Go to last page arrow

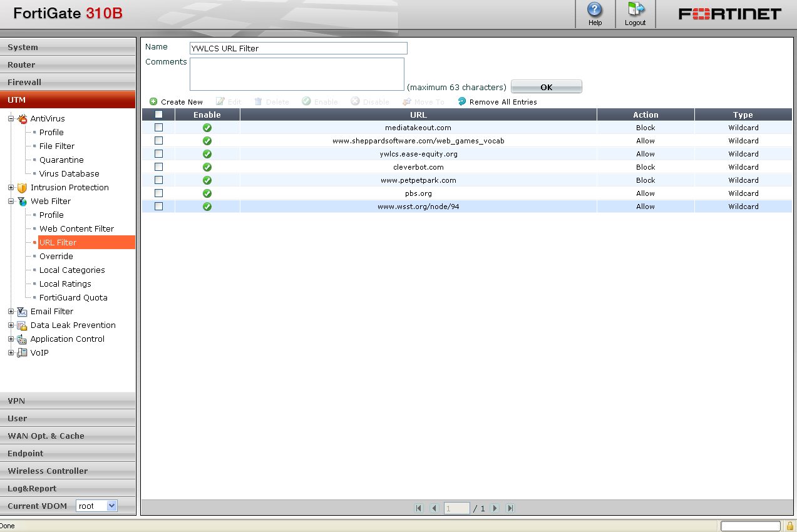[510, 508]
